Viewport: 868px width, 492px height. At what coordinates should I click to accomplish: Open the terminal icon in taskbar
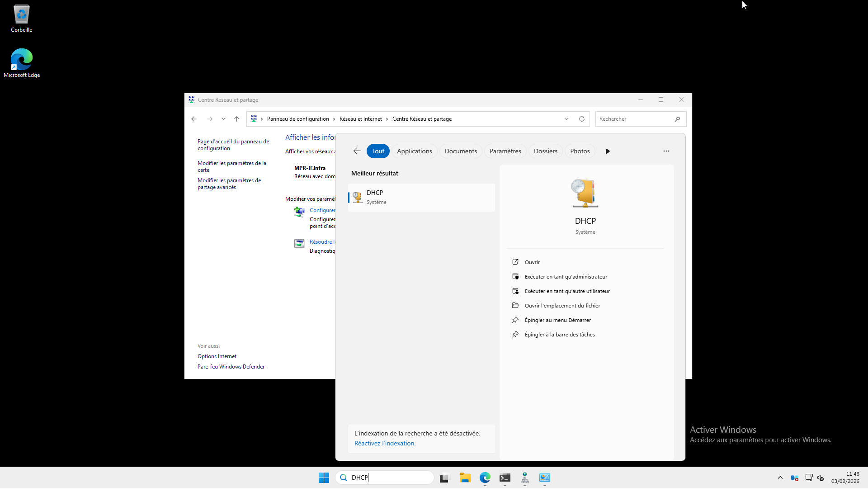tap(505, 478)
